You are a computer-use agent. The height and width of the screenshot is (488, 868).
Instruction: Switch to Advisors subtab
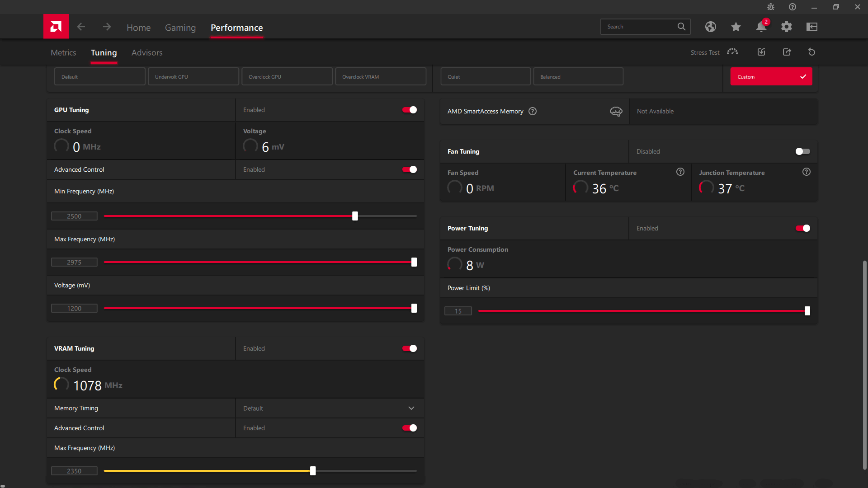pyautogui.click(x=147, y=52)
